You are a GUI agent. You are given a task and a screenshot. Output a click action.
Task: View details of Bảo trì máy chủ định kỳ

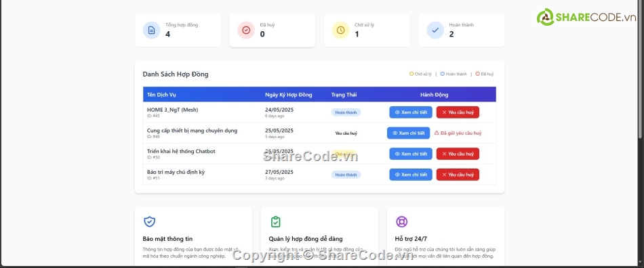[x=411, y=175]
